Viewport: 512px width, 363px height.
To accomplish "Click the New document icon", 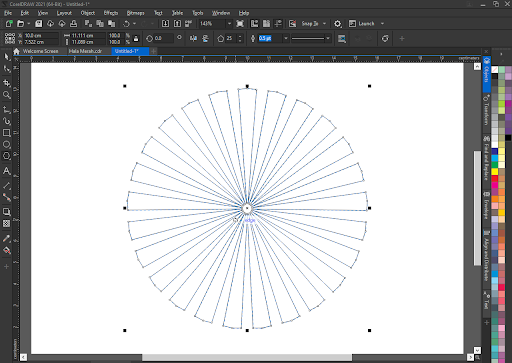I will [9, 24].
